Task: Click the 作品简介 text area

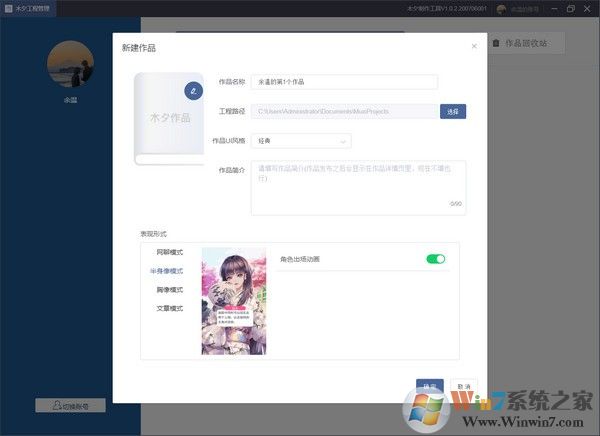Action: 358,188
